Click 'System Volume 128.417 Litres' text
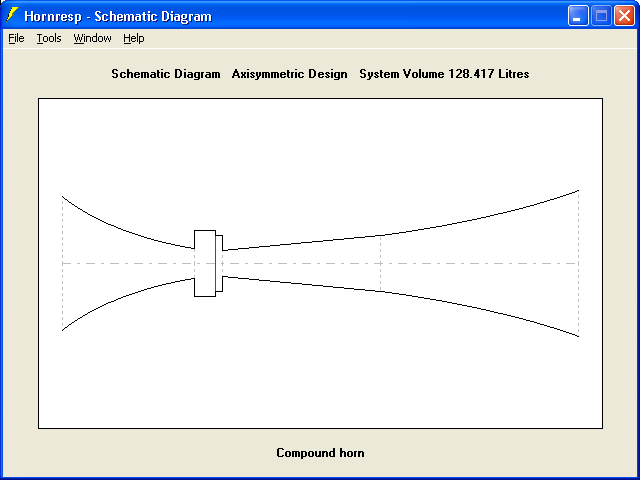 [444, 74]
